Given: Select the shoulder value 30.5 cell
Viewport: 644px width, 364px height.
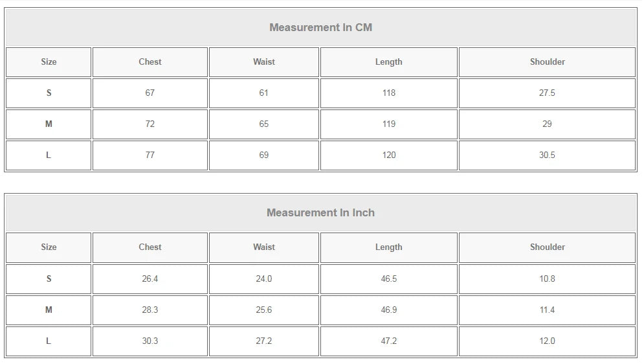Looking at the screenshot, I should tap(547, 155).
